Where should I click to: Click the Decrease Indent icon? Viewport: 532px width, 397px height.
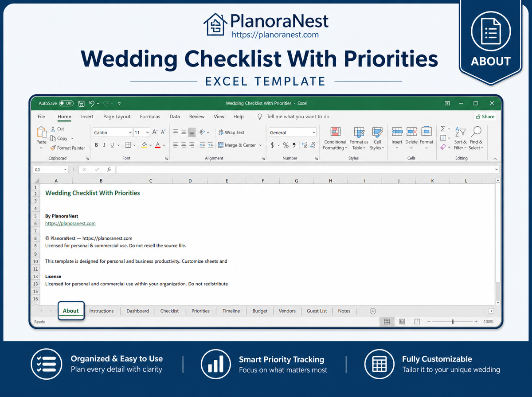(x=202, y=145)
